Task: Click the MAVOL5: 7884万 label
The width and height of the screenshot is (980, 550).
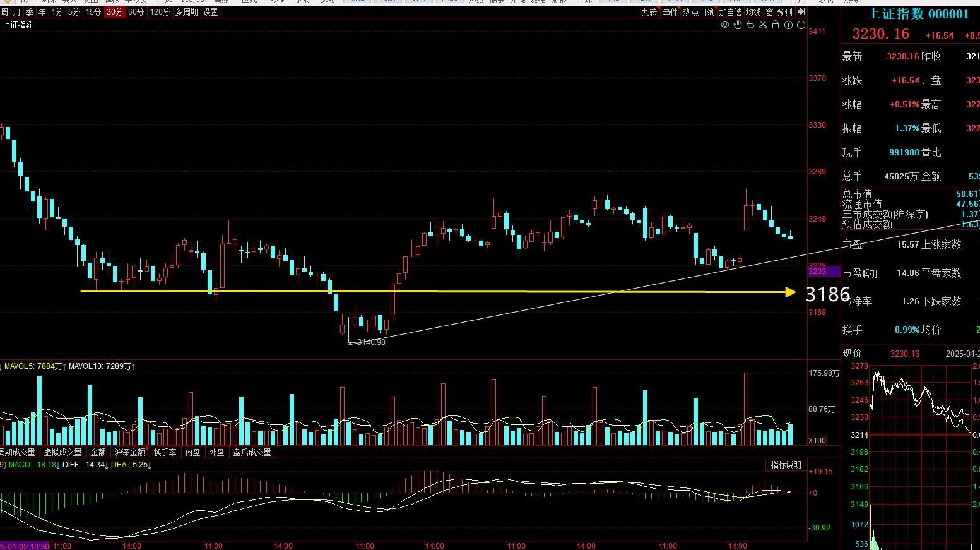Action: pos(33,366)
